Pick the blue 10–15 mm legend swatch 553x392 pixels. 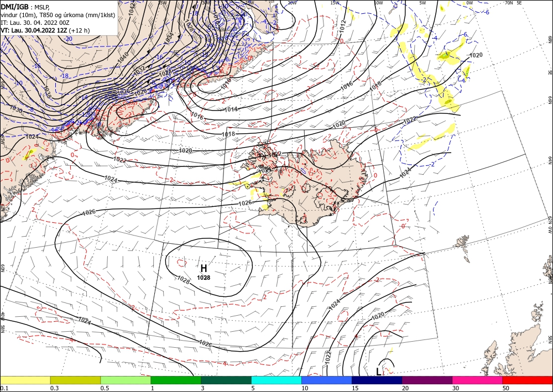[327, 380]
